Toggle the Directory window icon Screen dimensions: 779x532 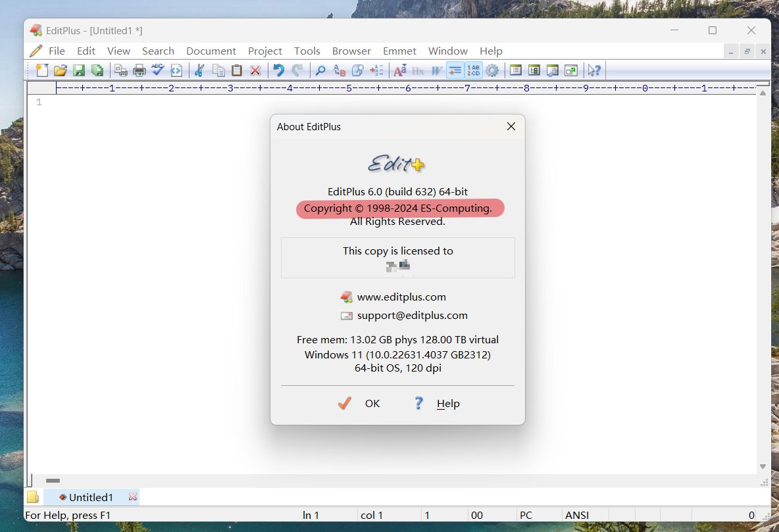tap(534, 70)
